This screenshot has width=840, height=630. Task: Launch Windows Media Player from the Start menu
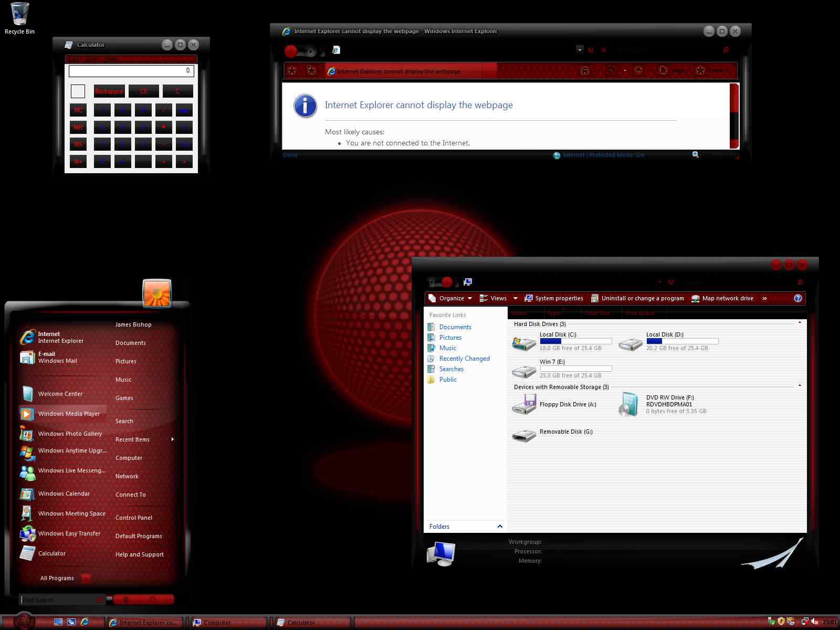62,414
